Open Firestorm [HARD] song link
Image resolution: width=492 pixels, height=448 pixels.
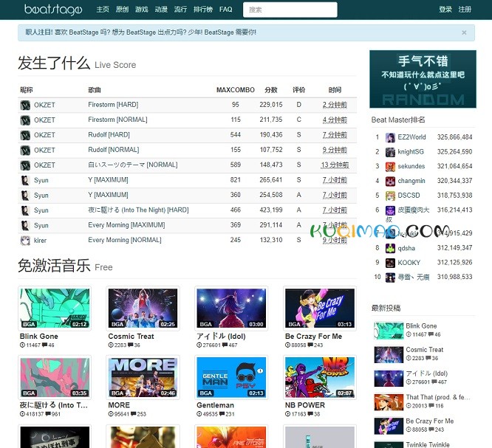tap(113, 104)
